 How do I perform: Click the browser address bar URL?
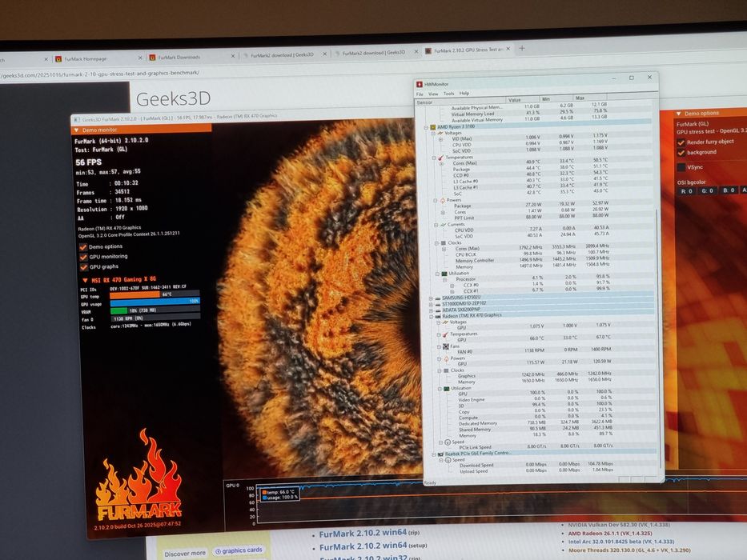(100, 74)
